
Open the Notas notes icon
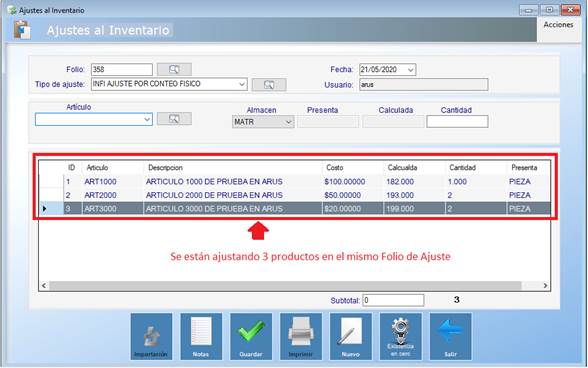coord(201,336)
